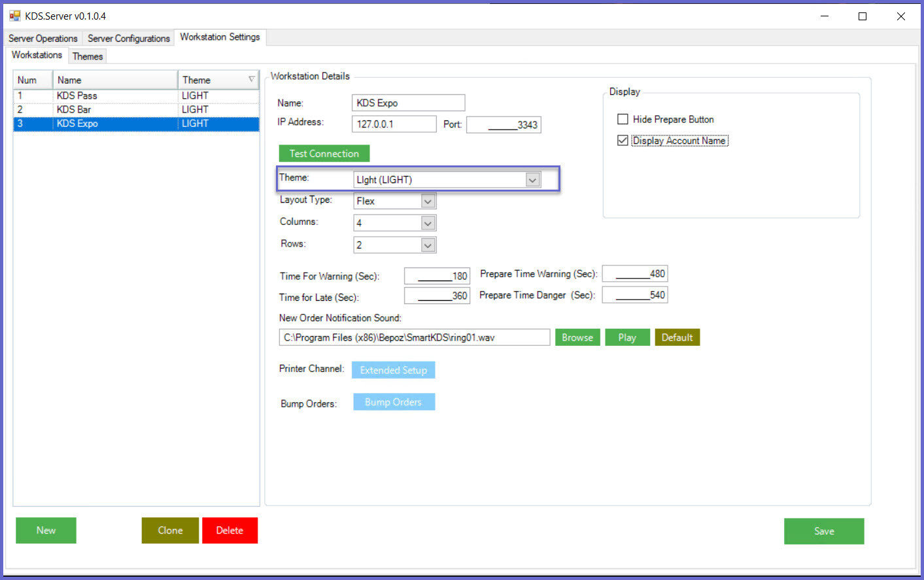The image size is (924, 580).
Task: Uncheck Display Account Name checkbox
Action: click(623, 141)
